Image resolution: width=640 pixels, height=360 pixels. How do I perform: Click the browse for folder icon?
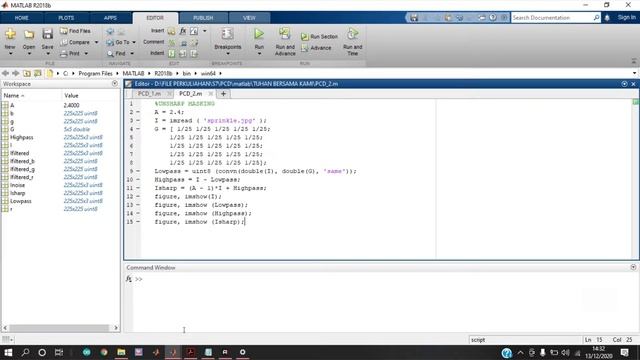pos(38,73)
